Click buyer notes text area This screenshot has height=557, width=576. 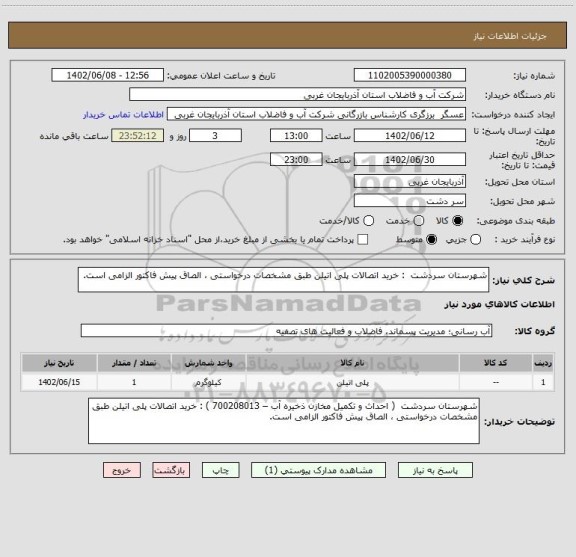tap(284, 421)
